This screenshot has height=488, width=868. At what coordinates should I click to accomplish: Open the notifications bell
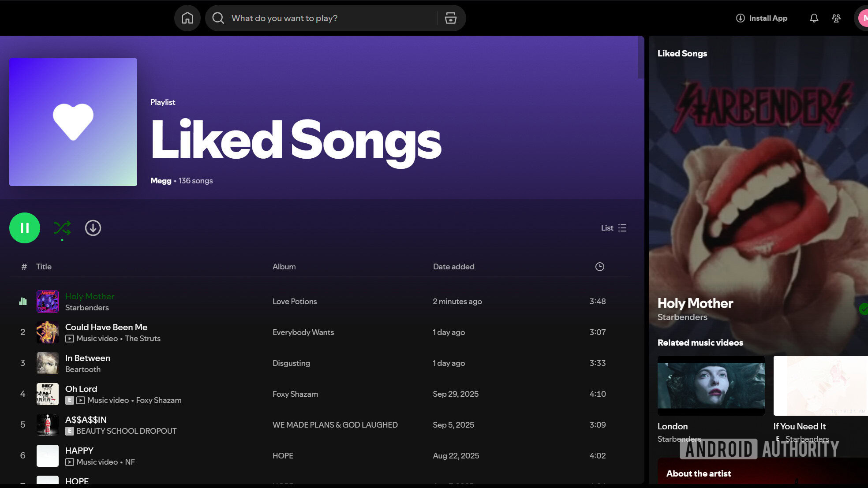click(x=814, y=18)
